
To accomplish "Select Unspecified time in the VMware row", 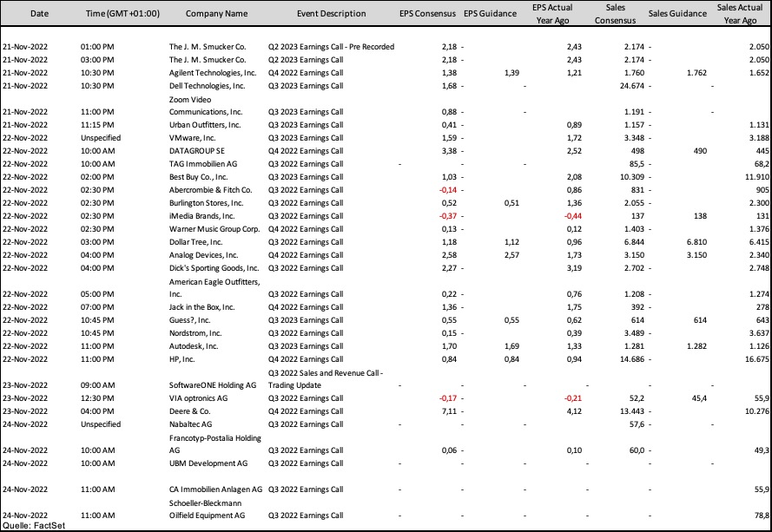I will point(101,138).
